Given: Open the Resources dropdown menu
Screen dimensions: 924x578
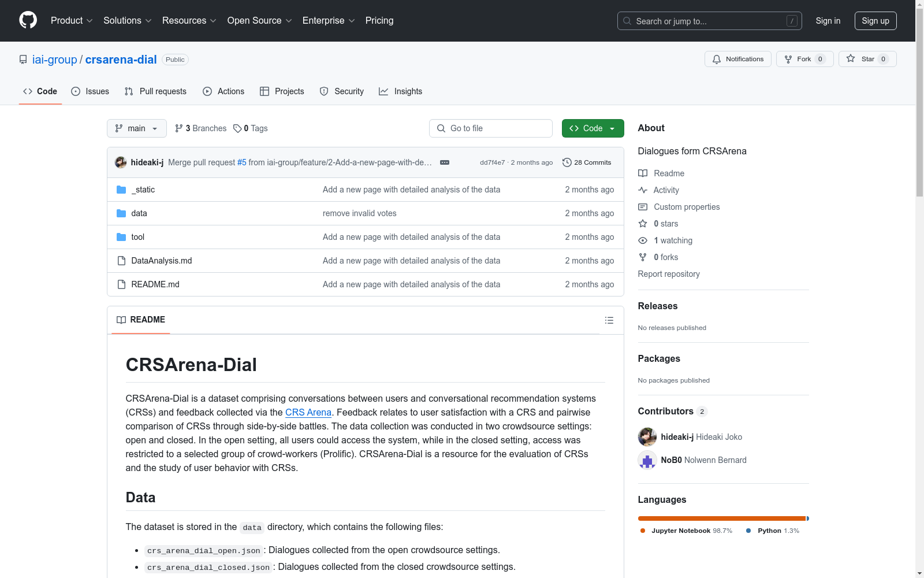Looking at the screenshot, I should [189, 21].
